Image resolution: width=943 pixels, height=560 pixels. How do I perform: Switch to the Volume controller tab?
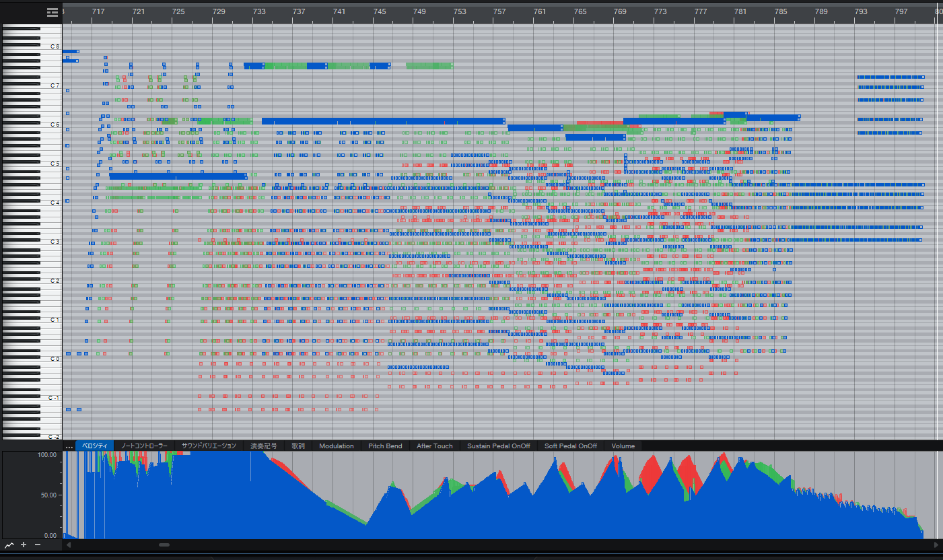pyautogui.click(x=623, y=446)
